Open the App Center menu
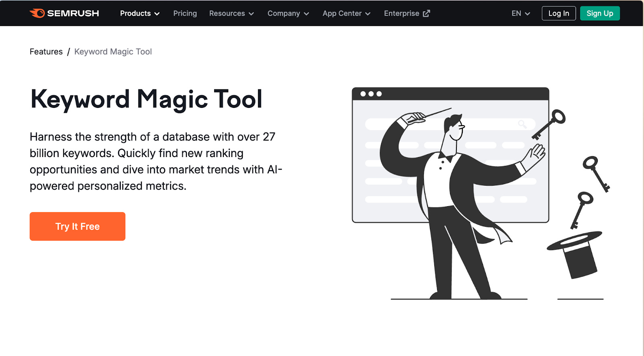The height and width of the screenshot is (356, 644). pyautogui.click(x=346, y=13)
